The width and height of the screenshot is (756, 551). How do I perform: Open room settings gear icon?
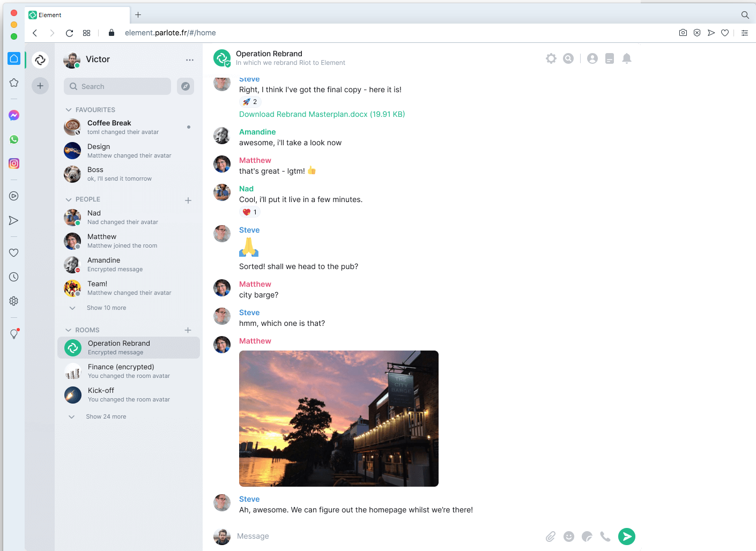[551, 58]
